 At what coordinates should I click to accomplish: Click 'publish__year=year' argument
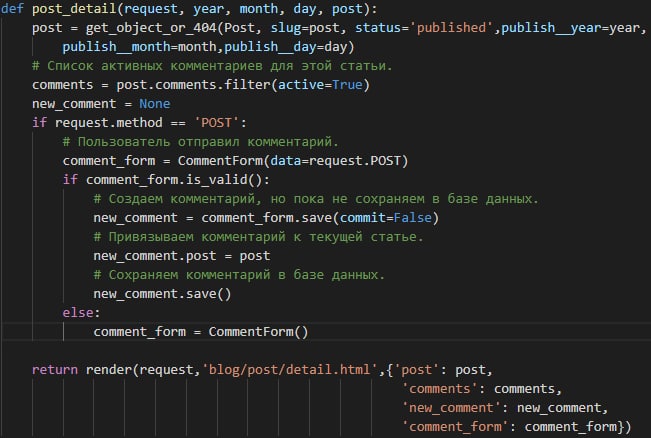coord(570,28)
